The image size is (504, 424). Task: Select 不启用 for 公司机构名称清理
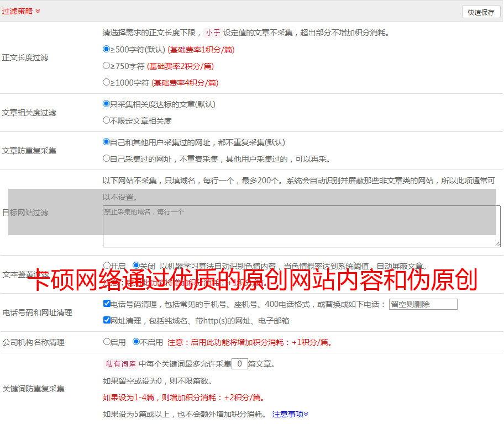(136, 342)
